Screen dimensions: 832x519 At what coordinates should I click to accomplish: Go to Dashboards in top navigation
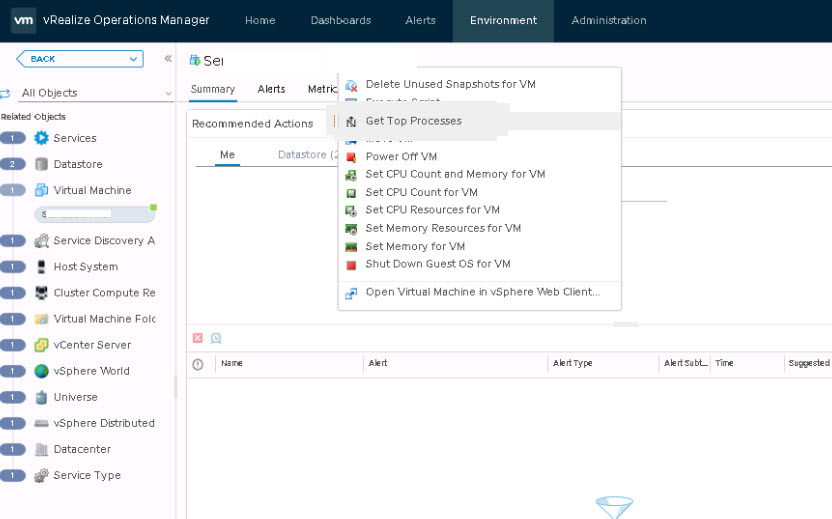pyautogui.click(x=340, y=20)
